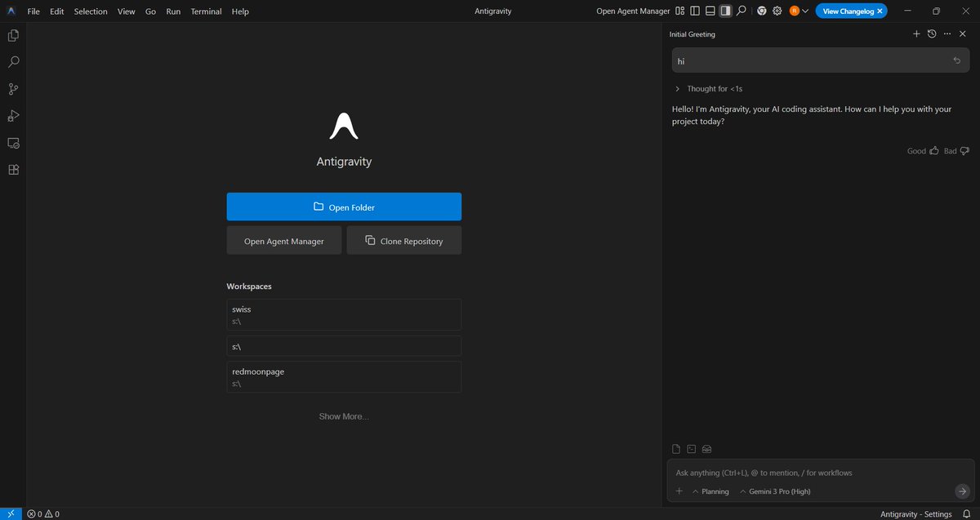The image size is (980, 520).
Task: Open the Run and Debug view
Action: (13, 116)
